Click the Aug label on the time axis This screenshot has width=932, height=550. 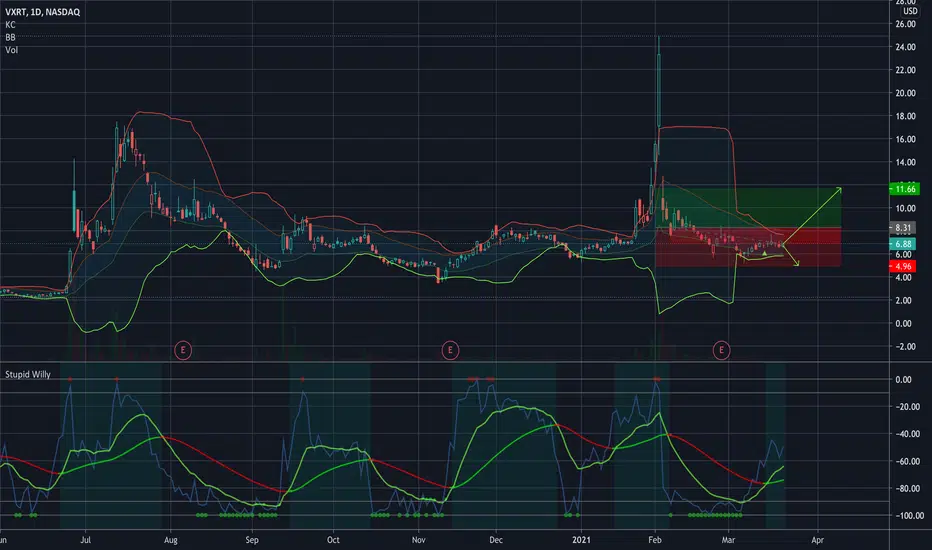point(171,540)
